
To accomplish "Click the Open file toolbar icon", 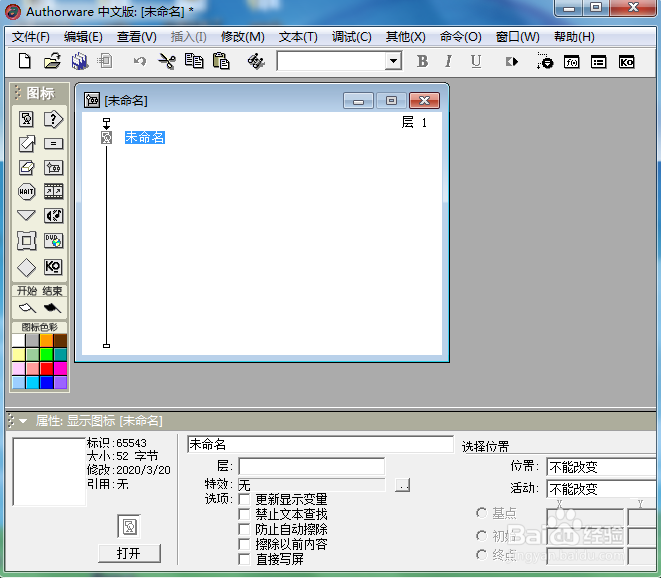I will point(52,62).
